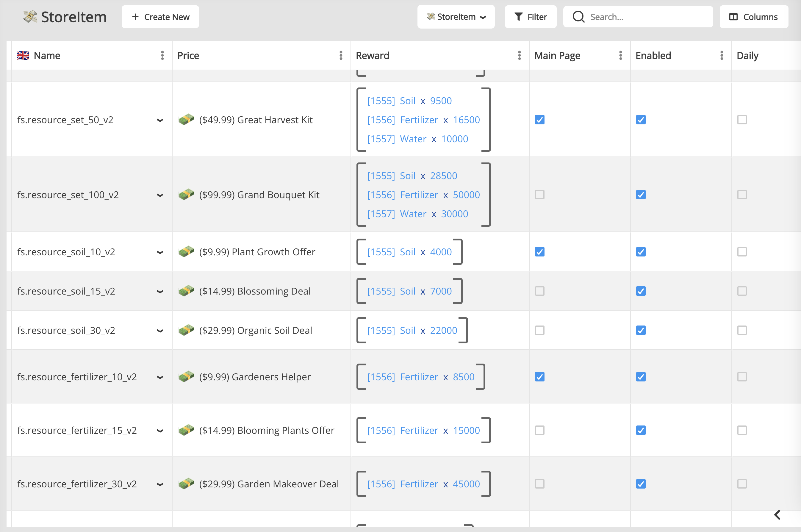Image resolution: width=801 pixels, height=532 pixels.
Task: Open Soil x 28500 reward link
Action: 412,176
